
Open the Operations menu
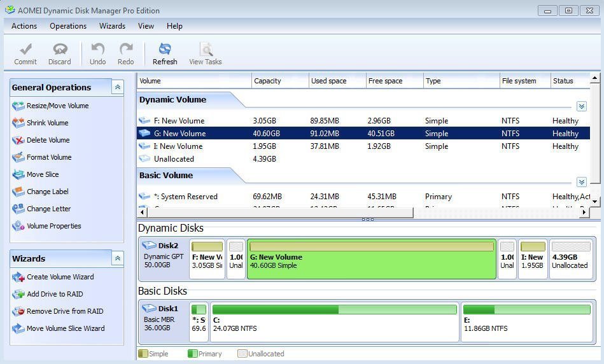68,26
